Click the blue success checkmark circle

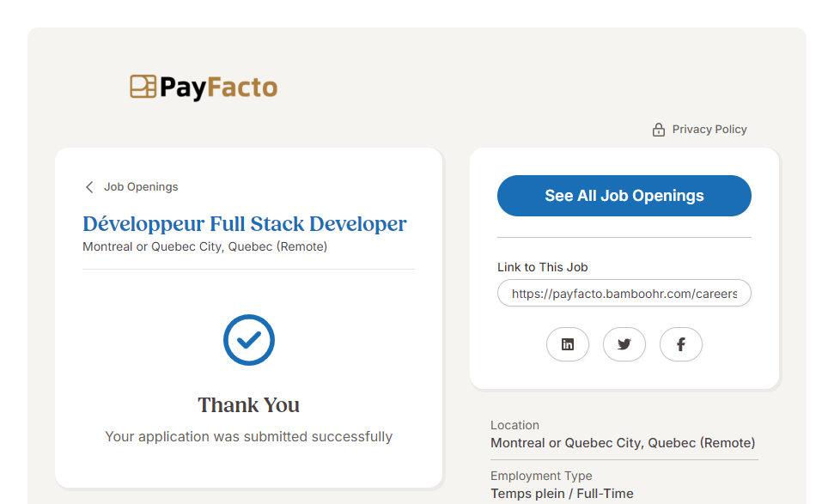tap(248, 340)
